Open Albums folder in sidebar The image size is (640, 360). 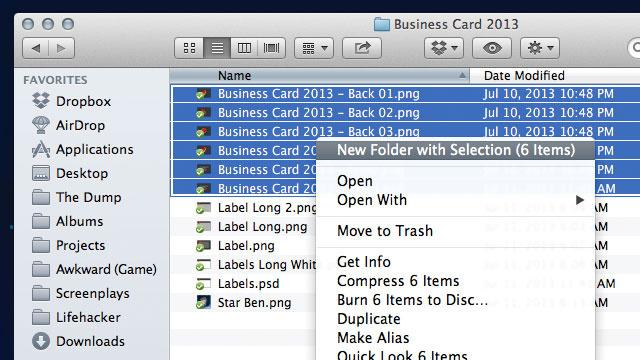(67, 221)
